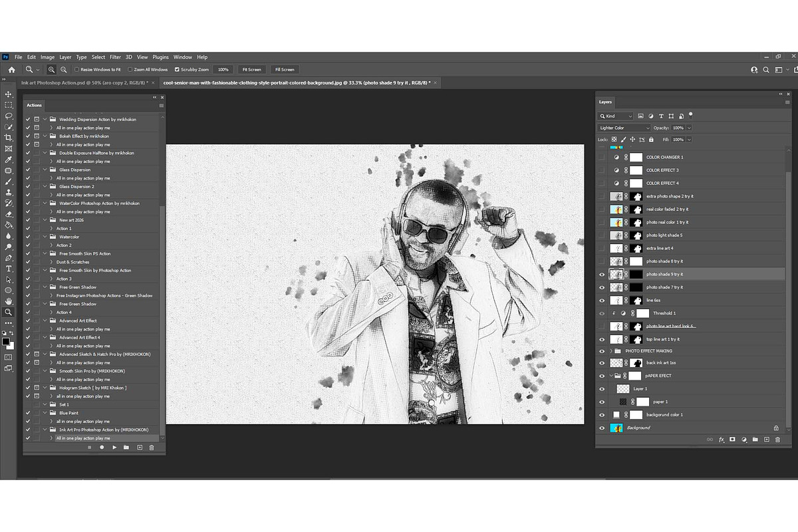
Task: Lock all on the layer
Action: (x=650, y=140)
